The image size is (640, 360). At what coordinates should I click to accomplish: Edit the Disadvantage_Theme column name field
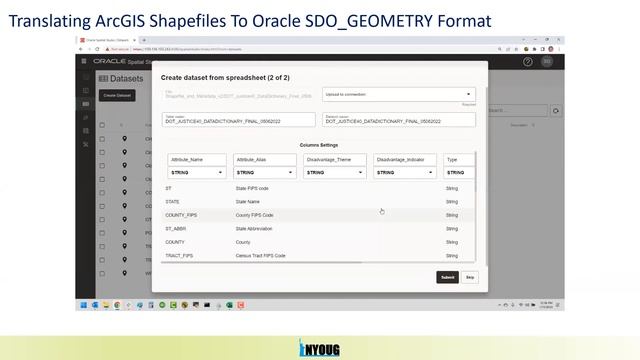(335, 160)
